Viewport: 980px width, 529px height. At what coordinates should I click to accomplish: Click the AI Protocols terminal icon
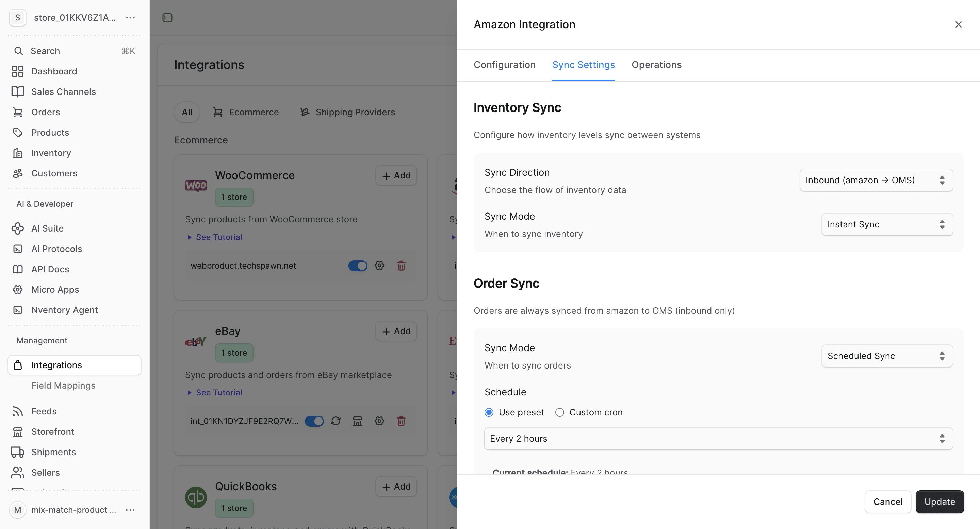(x=17, y=249)
